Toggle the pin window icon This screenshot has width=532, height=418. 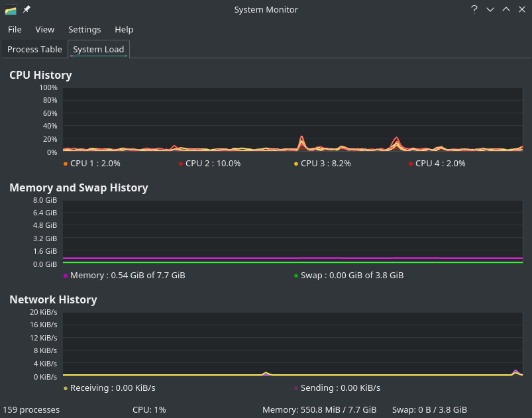[x=27, y=9]
